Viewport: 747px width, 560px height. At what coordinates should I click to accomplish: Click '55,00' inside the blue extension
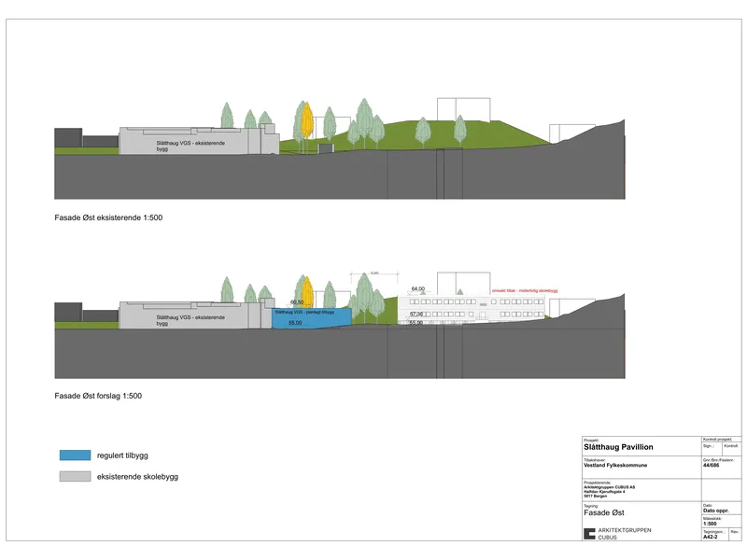coord(295,323)
